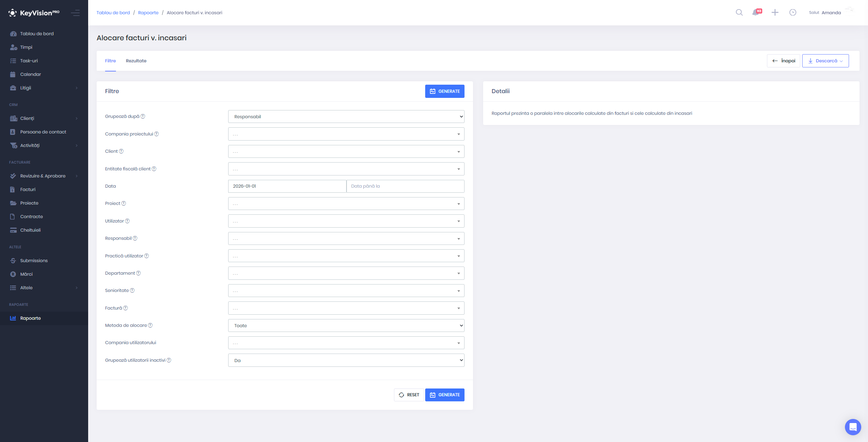Click the Înapoi back button
This screenshot has height=442, width=868.
pyautogui.click(x=783, y=61)
